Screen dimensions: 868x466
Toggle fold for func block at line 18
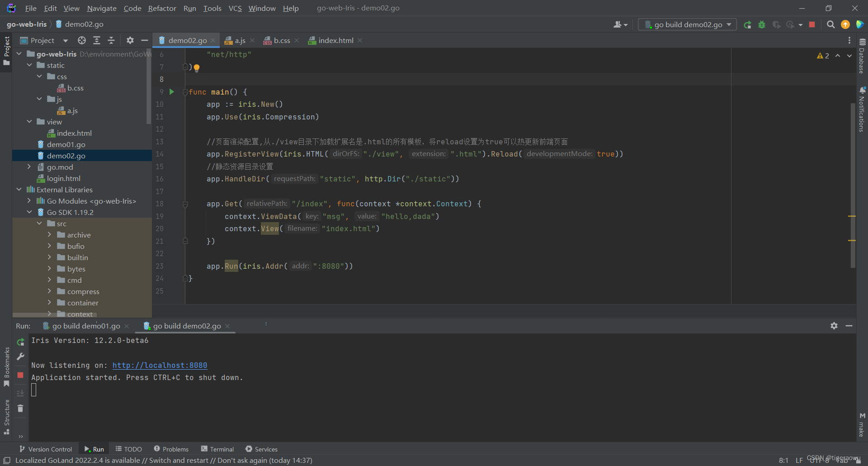(x=185, y=204)
